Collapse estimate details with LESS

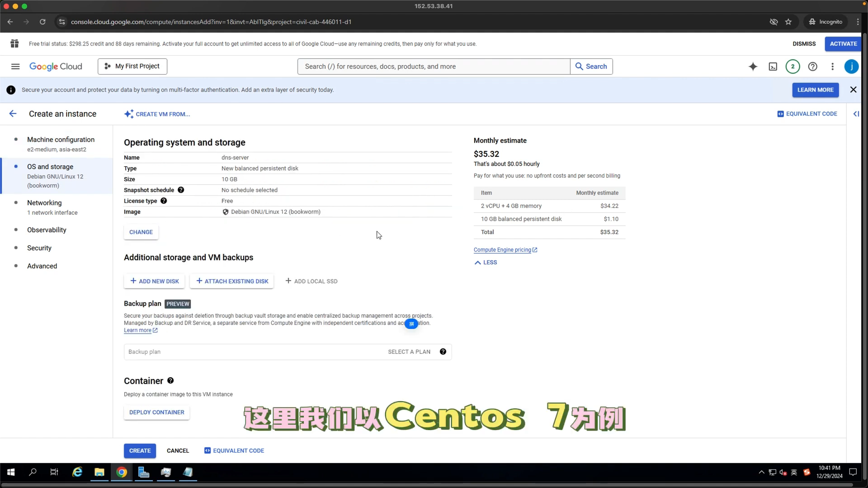pos(486,263)
